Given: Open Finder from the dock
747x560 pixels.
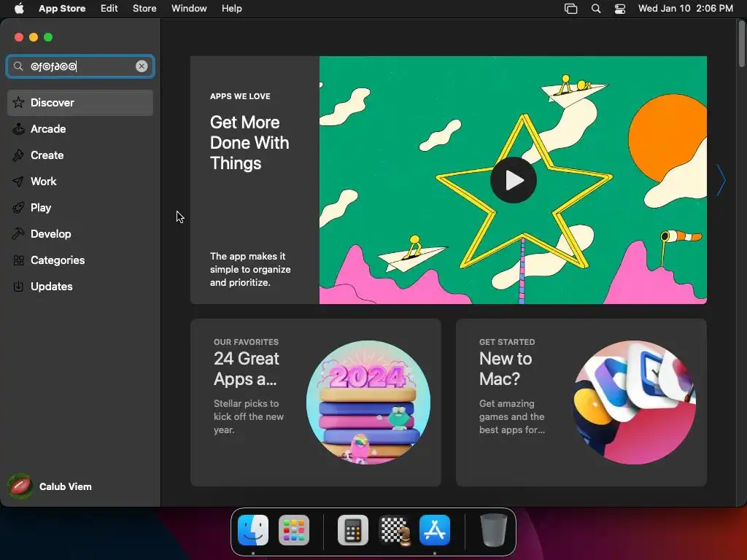Looking at the screenshot, I should [253, 530].
